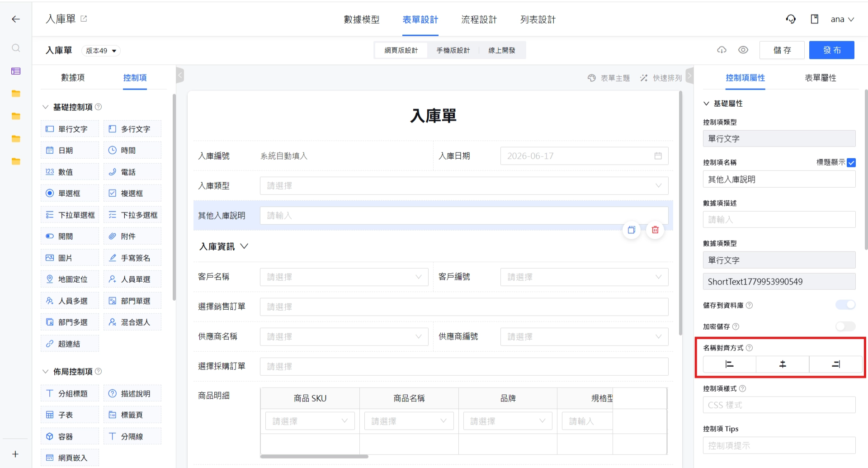Collapse the right properties panel arrow
Image resolution: width=868 pixels, height=468 pixels.
point(689,76)
